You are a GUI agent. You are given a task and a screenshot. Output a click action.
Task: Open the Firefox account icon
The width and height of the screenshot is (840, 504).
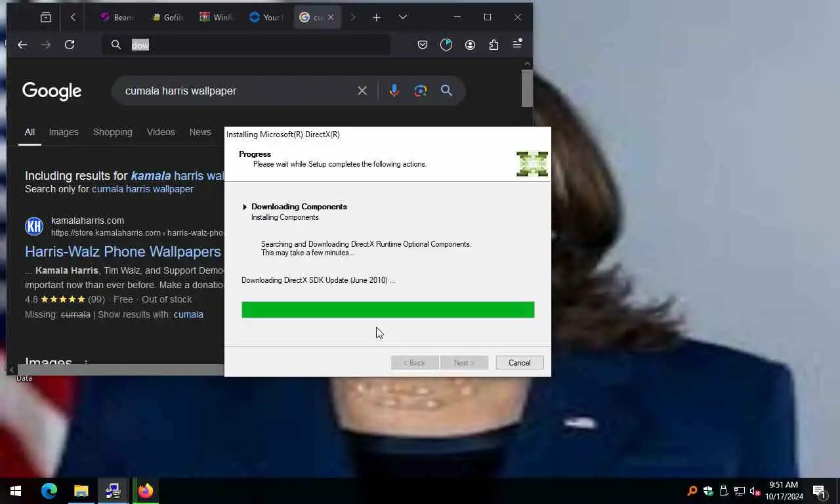click(470, 45)
